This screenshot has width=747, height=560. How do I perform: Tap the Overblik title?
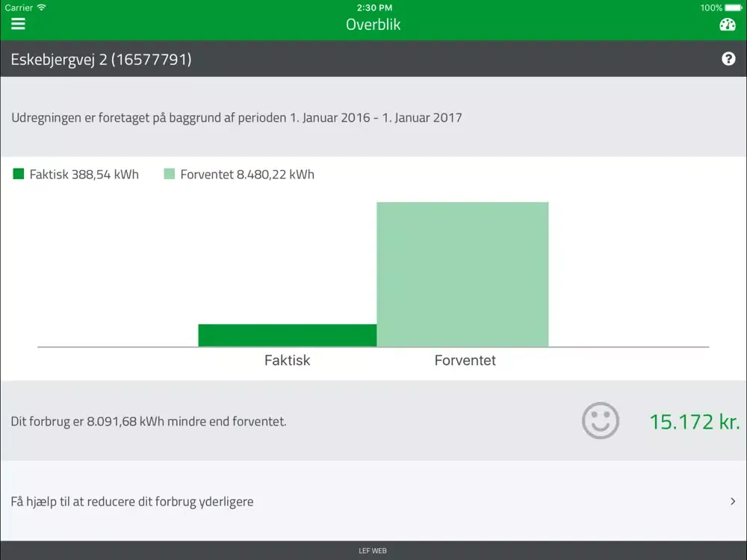[x=373, y=25]
